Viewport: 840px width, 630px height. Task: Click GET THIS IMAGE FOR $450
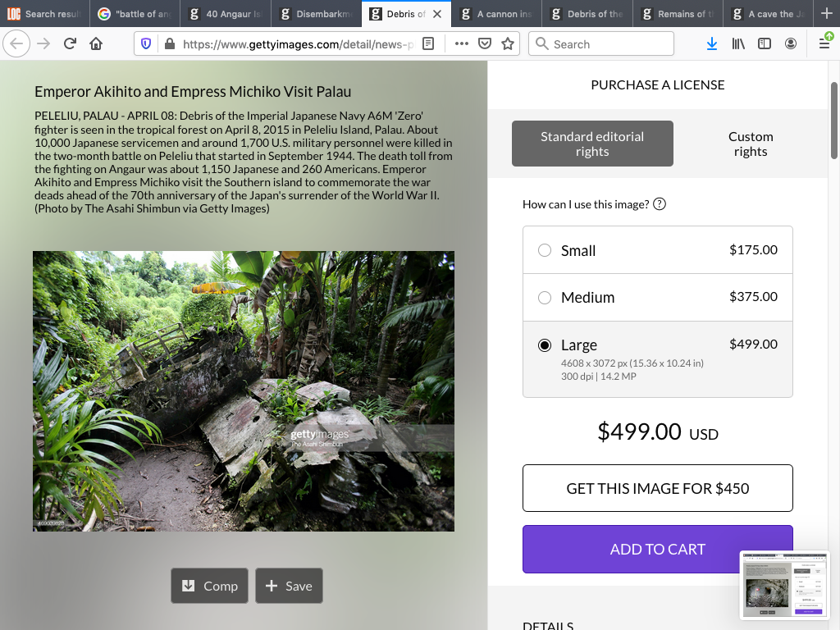(657, 488)
